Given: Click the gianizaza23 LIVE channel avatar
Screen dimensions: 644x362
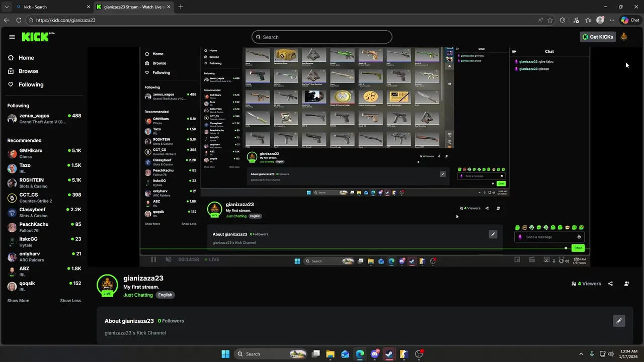Looking at the screenshot, I should tap(107, 285).
